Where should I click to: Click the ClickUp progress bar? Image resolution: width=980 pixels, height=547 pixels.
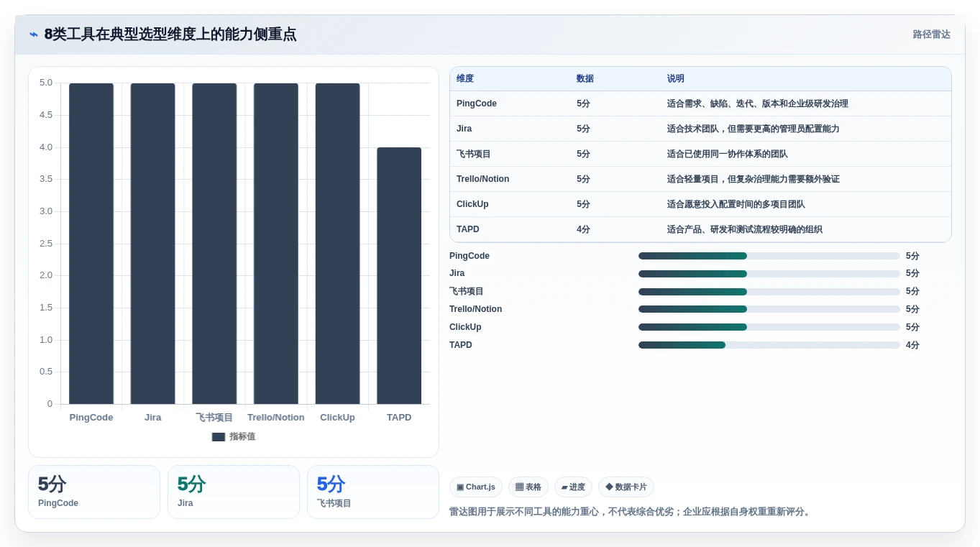tap(769, 327)
